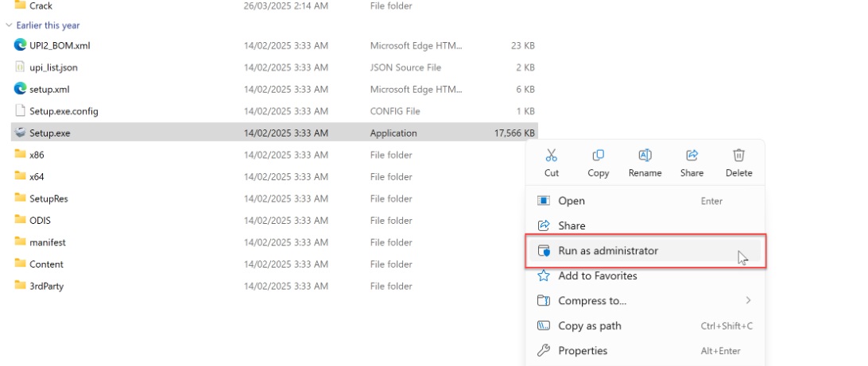Select Add to Favorites
The image size is (868, 366).
pos(597,276)
